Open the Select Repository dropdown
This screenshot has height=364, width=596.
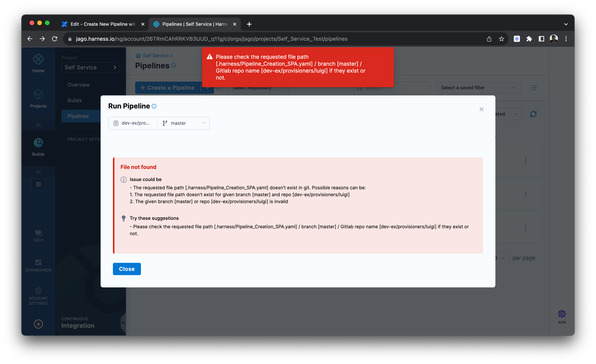(258, 88)
